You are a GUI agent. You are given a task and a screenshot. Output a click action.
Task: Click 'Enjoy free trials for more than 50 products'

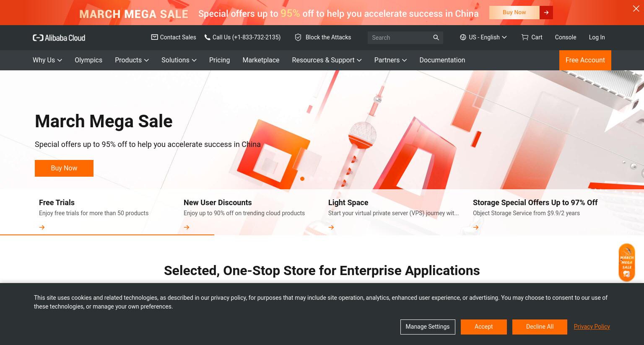coord(93,213)
